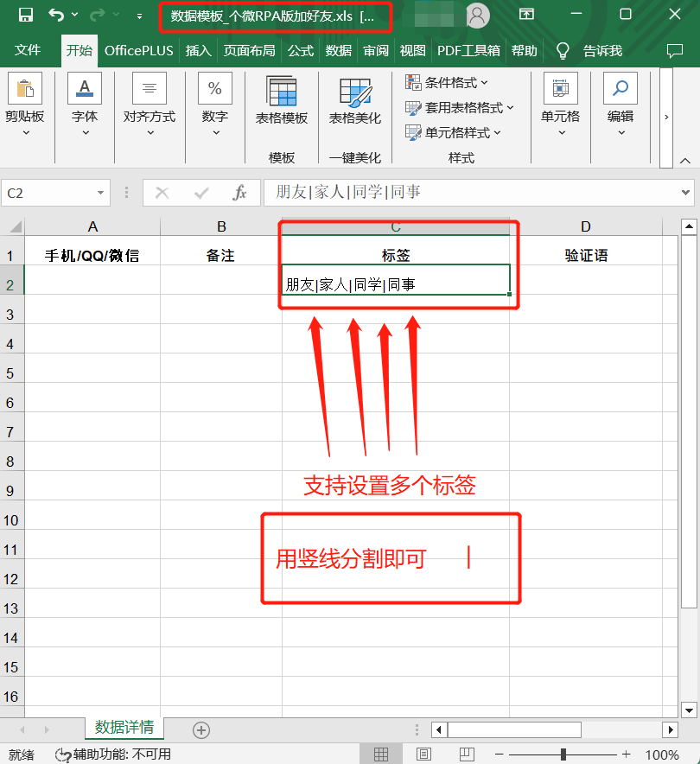The image size is (700, 764).
Task: Click the Select All corner triangle
Action: (x=14, y=226)
